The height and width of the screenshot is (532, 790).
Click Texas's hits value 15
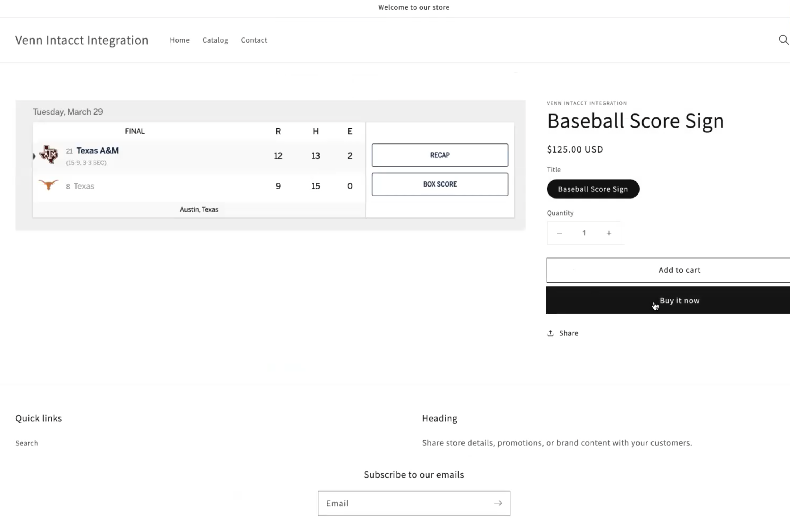click(316, 186)
